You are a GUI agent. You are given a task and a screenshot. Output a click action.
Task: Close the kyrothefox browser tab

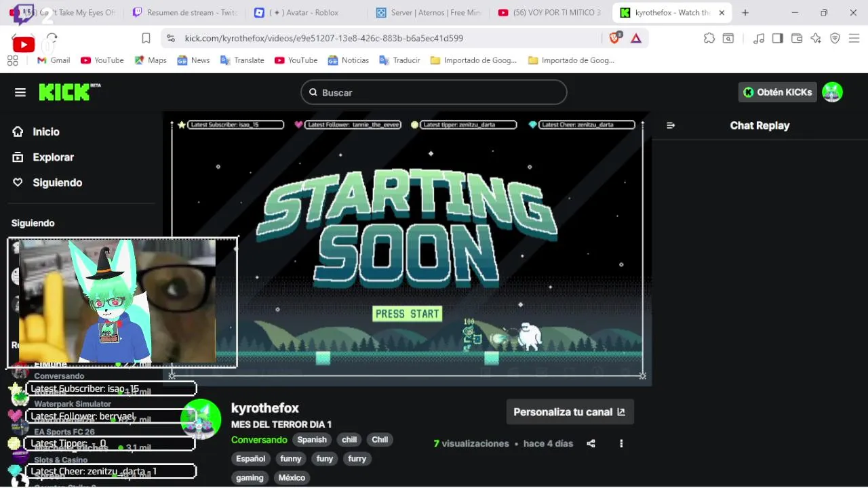point(722,13)
